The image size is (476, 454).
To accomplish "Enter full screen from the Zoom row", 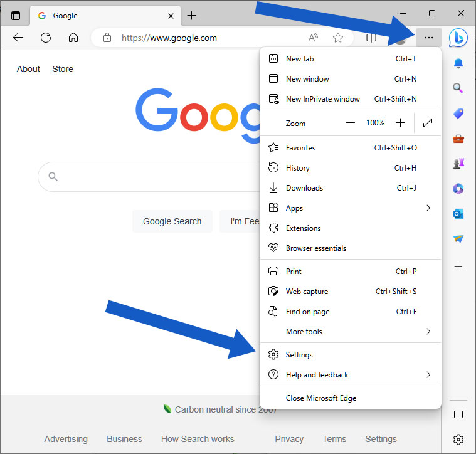I will [x=428, y=123].
